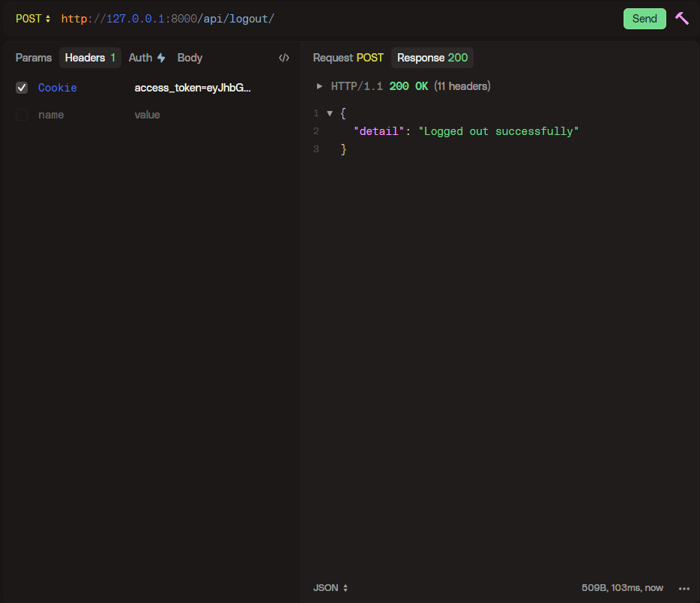Uncheck the Cookie header checkbox
This screenshot has height=603, width=700.
click(22, 88)
